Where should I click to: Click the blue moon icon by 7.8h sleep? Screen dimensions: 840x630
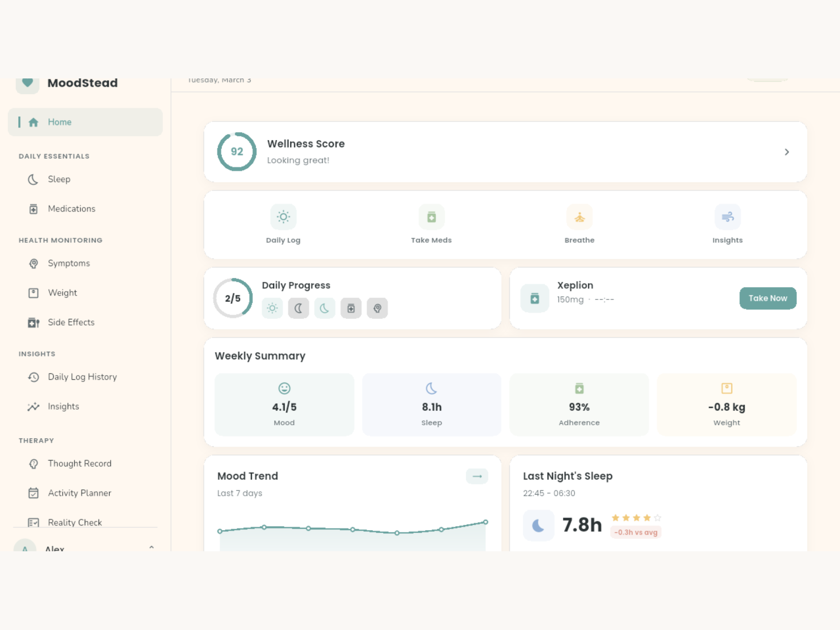pyautogui.click(x=538, y=525)
